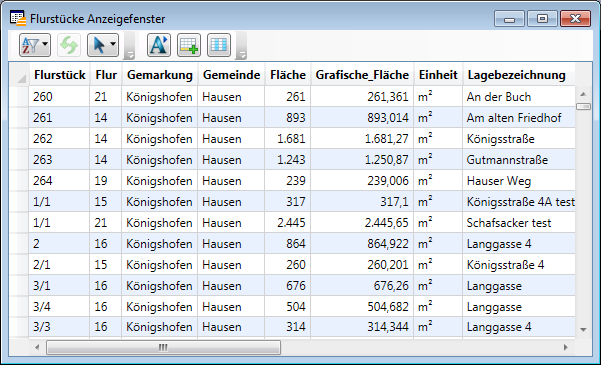601x365 pixels.
Task: Click Grafische_Fläche value 893,014
Action: pyautogui.click(x=362, y=118)
